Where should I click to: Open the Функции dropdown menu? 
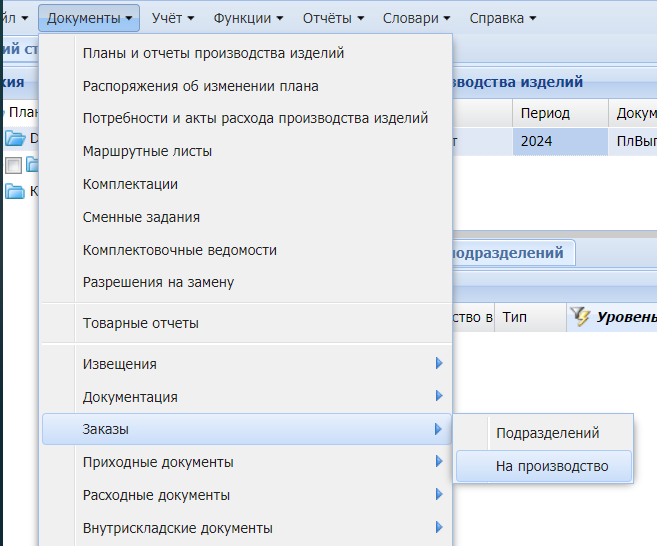249,18
